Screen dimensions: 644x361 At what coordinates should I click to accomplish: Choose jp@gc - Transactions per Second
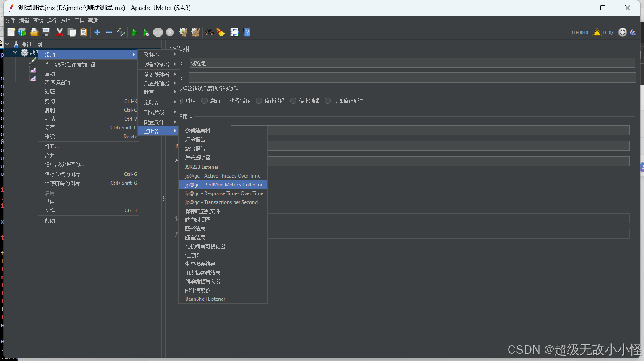point(223,202)
